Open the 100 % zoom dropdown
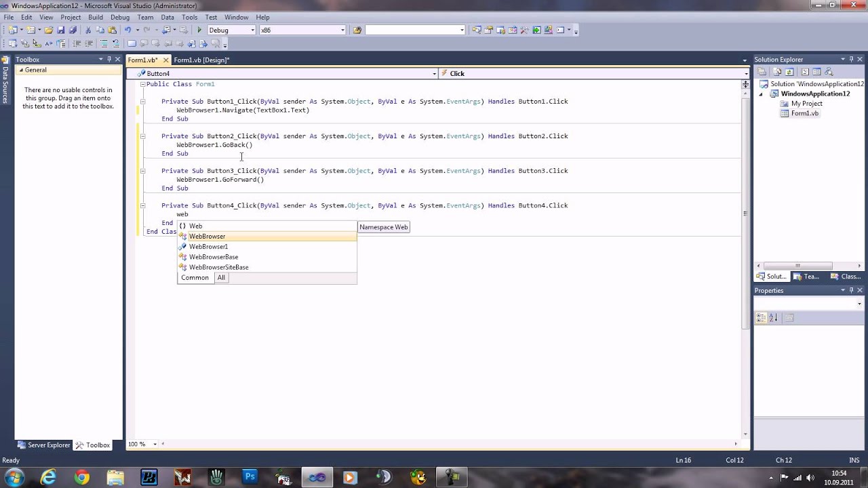The image size is (868, 488). click(155, 444)
